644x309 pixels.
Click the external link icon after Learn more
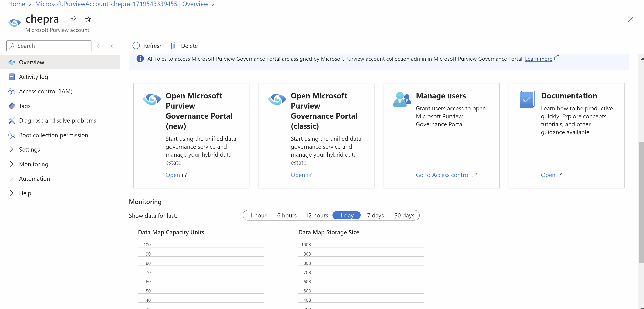[x=557, y=58]
